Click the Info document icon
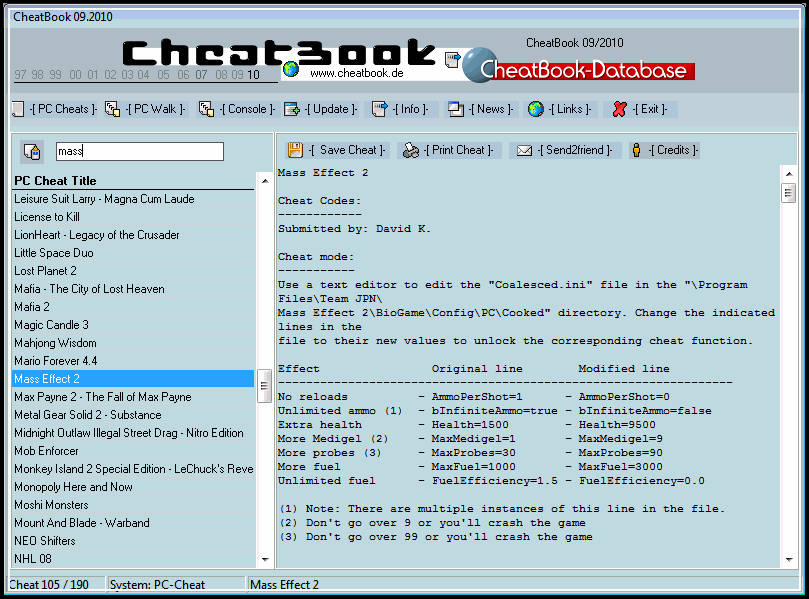 [380, 109]
